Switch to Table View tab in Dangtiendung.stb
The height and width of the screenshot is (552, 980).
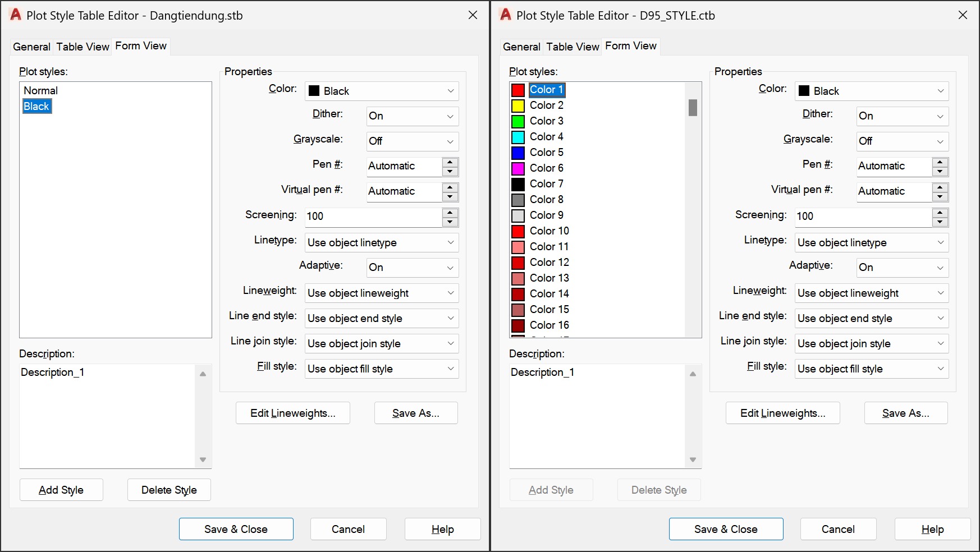[x=83, y=47]
